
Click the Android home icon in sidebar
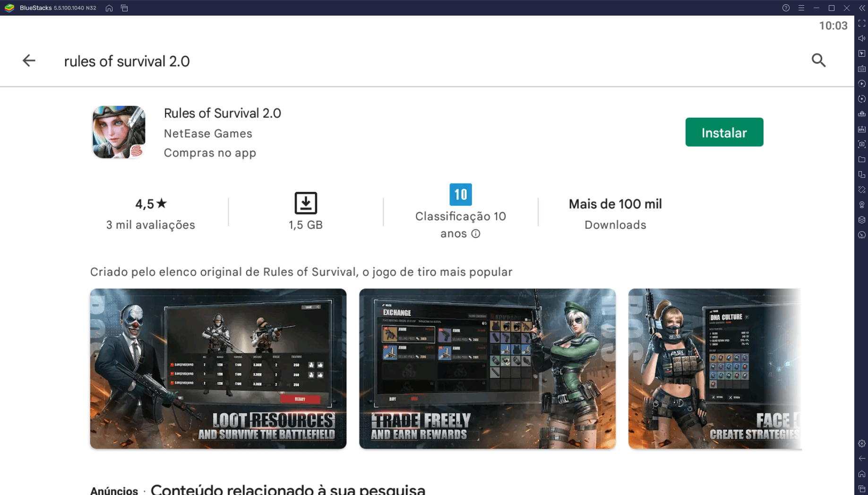click(862, 474)
